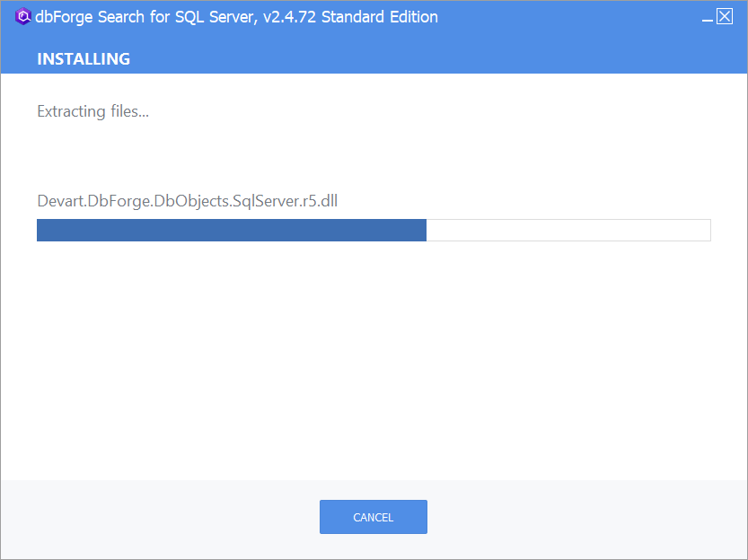Click the installer title text
Viewport: 748px width, 560px height.
tap(236, 17)
